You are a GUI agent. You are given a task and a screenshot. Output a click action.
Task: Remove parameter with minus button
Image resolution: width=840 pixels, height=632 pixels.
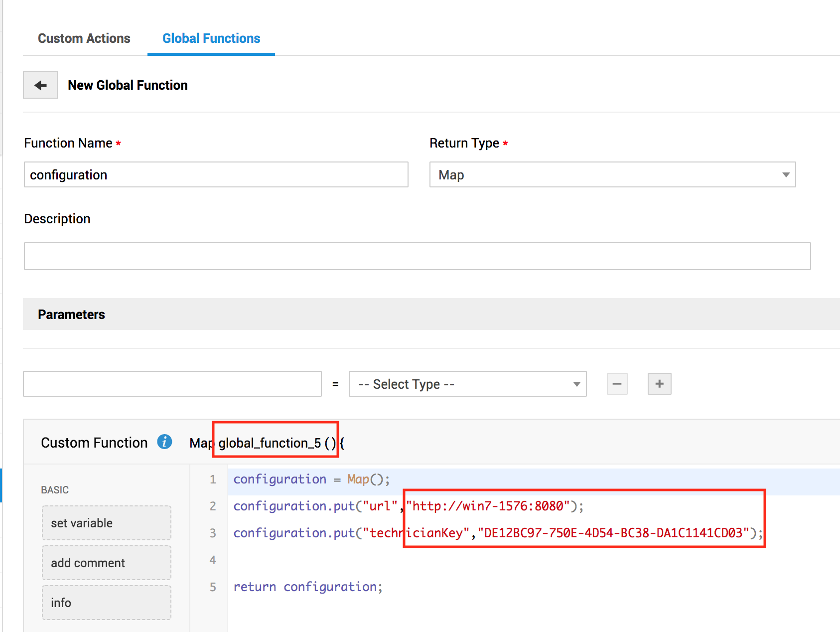[x=617, y=384]
